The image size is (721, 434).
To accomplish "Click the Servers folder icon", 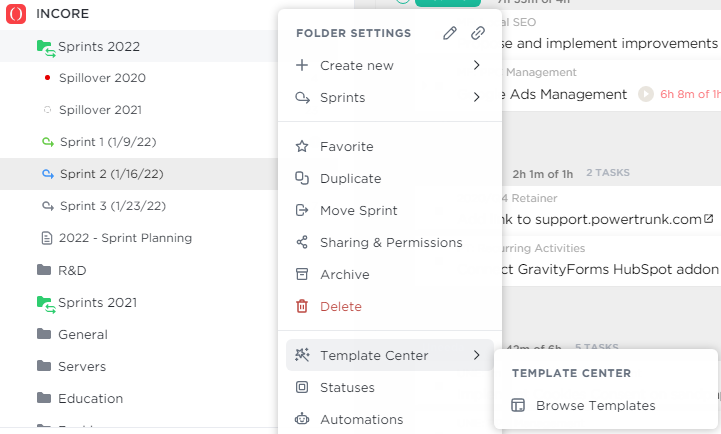I will click(x=44, y=366).
